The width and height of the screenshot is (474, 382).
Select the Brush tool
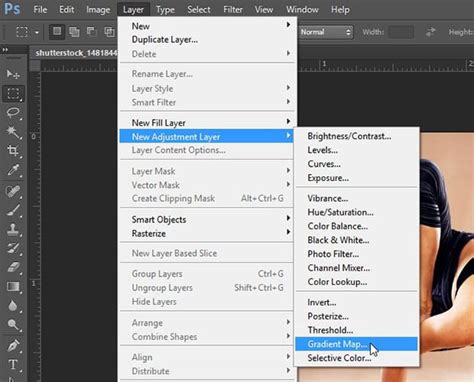click(13, 210)
